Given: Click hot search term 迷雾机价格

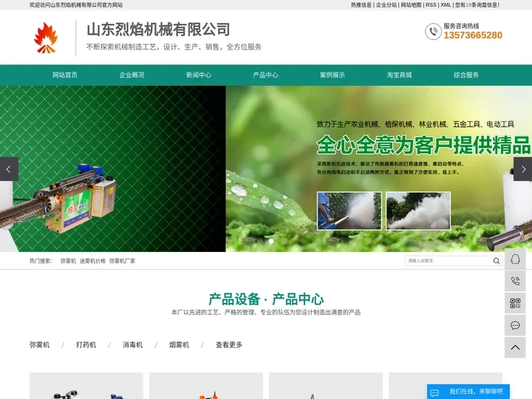Looking at the screenshot, I should (92, 261).
